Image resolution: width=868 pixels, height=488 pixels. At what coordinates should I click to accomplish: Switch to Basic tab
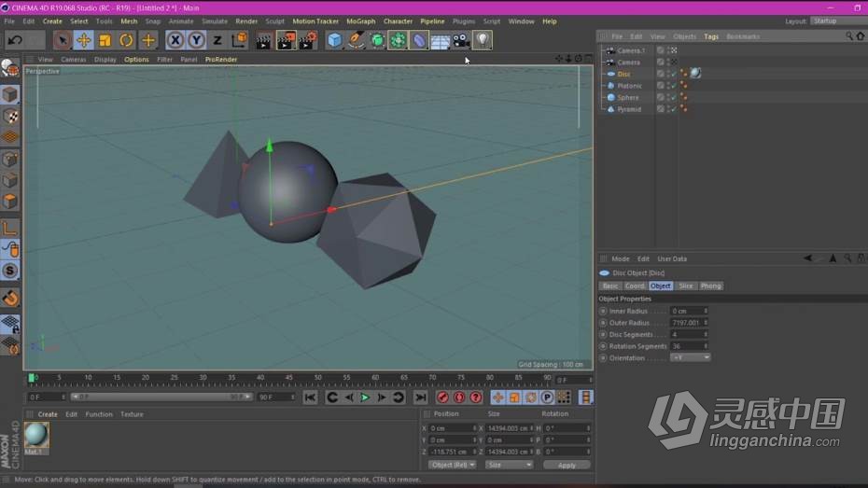coord(610,286)
